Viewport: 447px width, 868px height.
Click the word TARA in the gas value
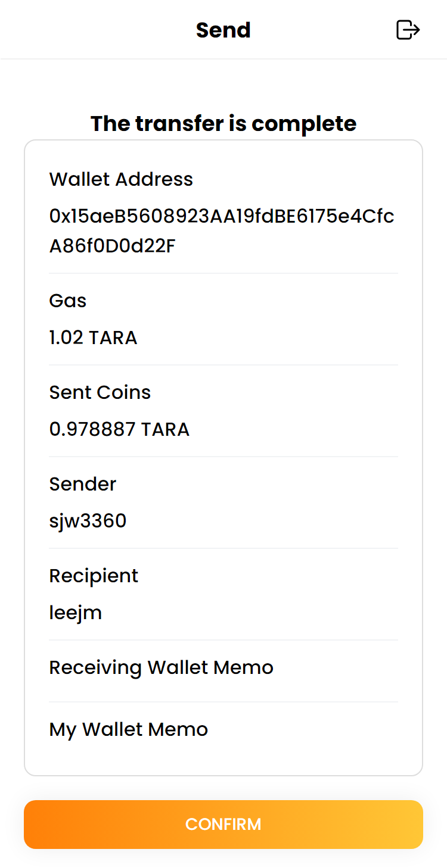click(113, 338)
